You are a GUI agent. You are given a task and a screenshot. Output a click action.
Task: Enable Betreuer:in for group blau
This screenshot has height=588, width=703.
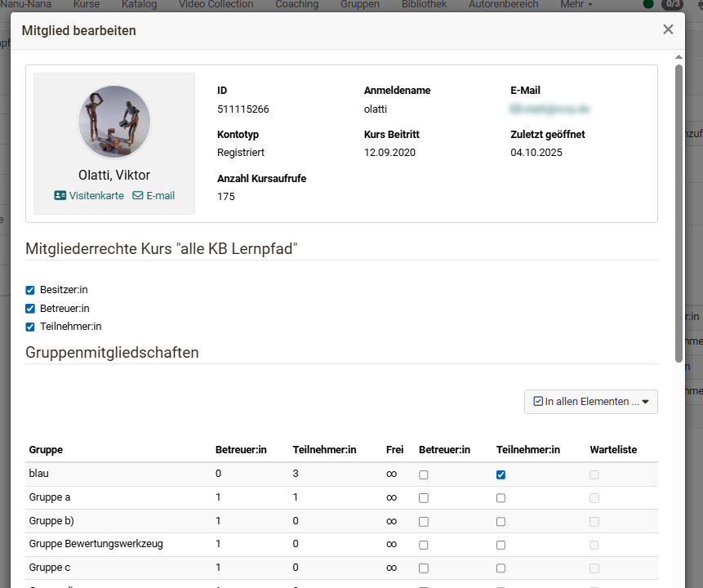pos(423,474)
